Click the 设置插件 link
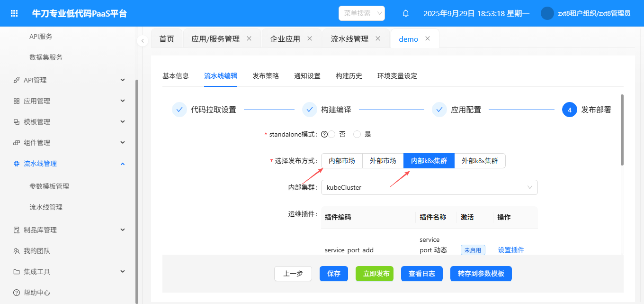The width and height of the screenshot is (644, 304). pyautogui.click(x=511, y=250)
